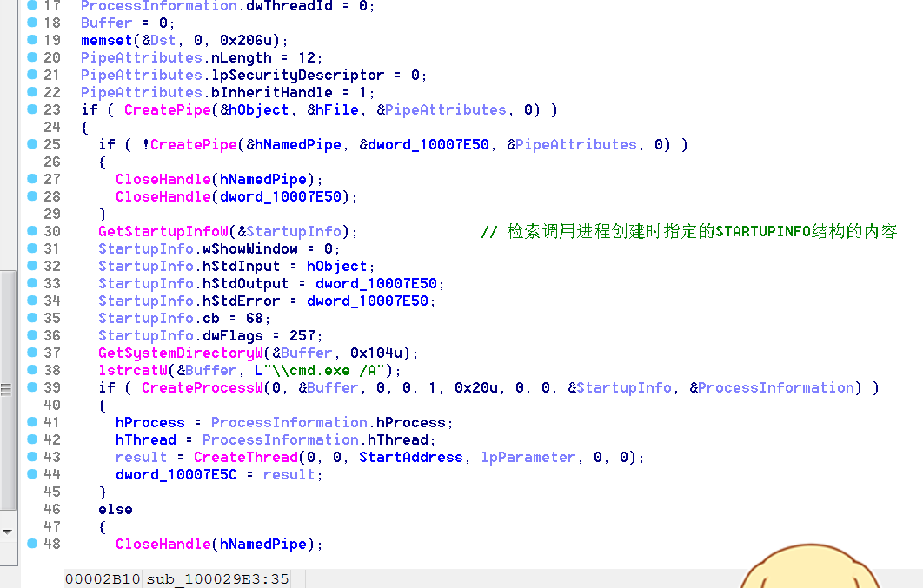Click StartupInfo.dwFlags on line 36
The width and height of the screenshot is (923, 588).
(x=181, y=336)
